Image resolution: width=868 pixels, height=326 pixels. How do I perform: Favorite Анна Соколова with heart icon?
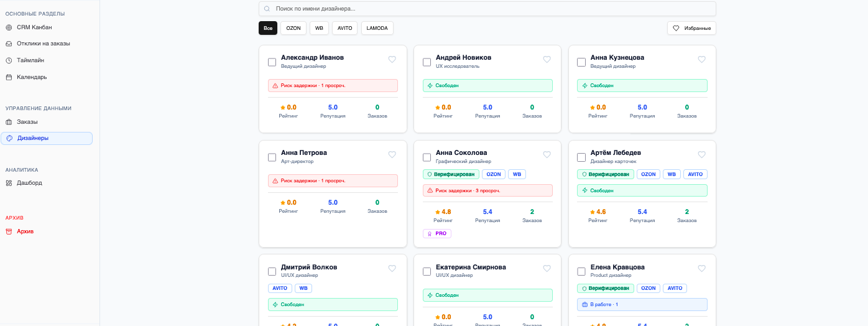click(x=547, y=155)
